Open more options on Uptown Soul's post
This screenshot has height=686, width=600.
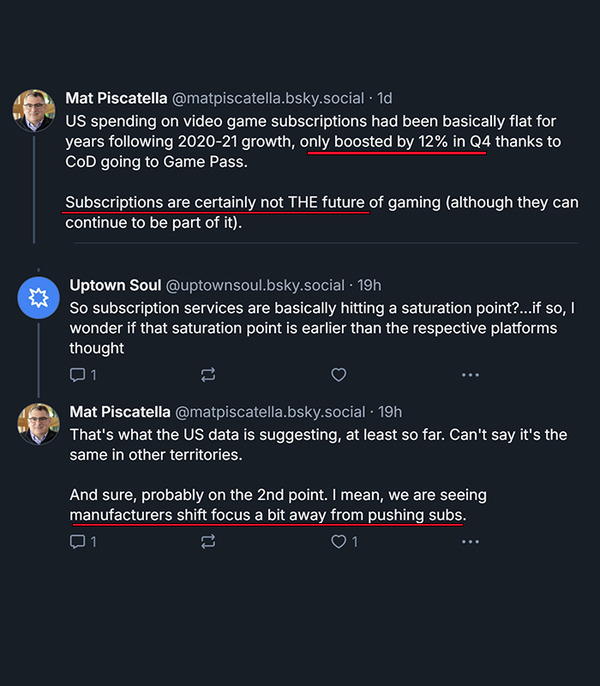[x=470, y=375]
